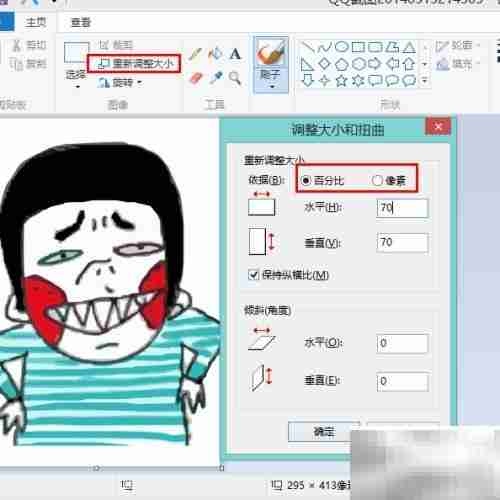Expand the shapes gallery More arrow
This screenshot has width=500, height=500.
425,80
